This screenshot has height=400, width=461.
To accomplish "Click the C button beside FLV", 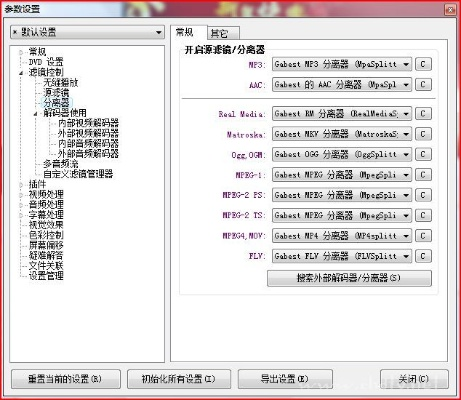I will [x=423, y=256].
